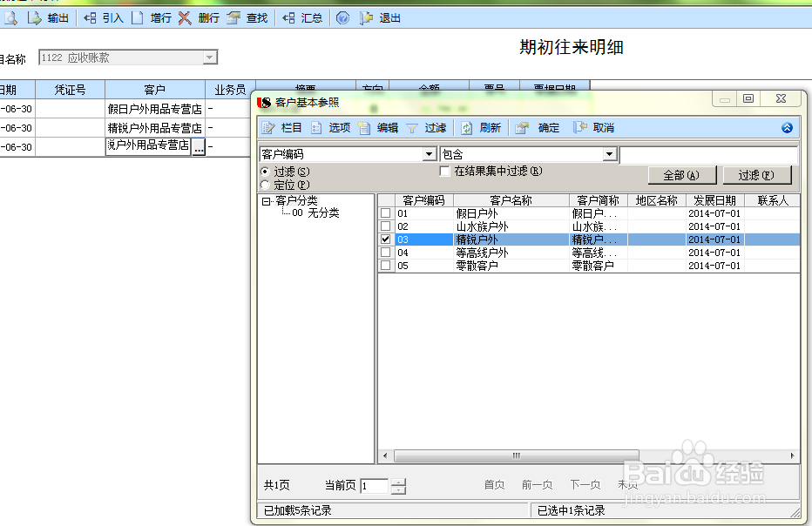
Task: Delete the row using 删行
Action: click(199, 18)
